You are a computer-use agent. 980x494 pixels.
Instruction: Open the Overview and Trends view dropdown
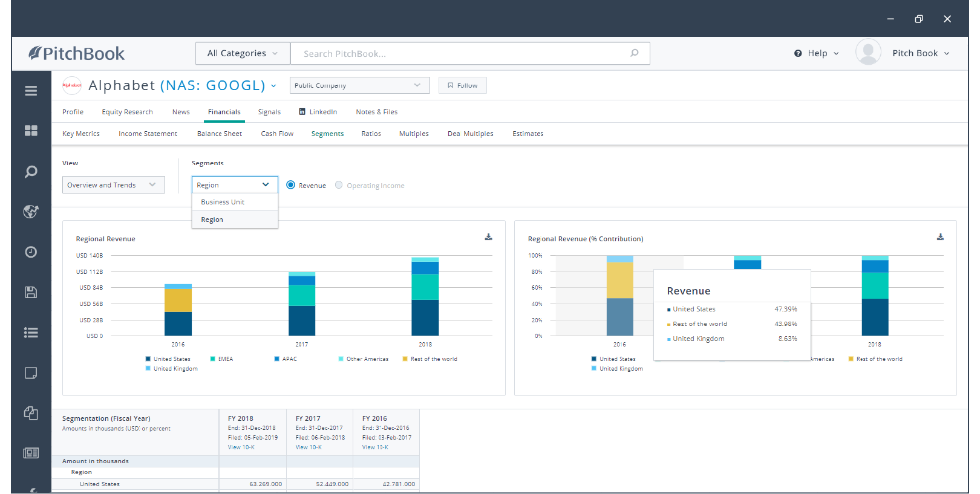click(x=114, y=185)
